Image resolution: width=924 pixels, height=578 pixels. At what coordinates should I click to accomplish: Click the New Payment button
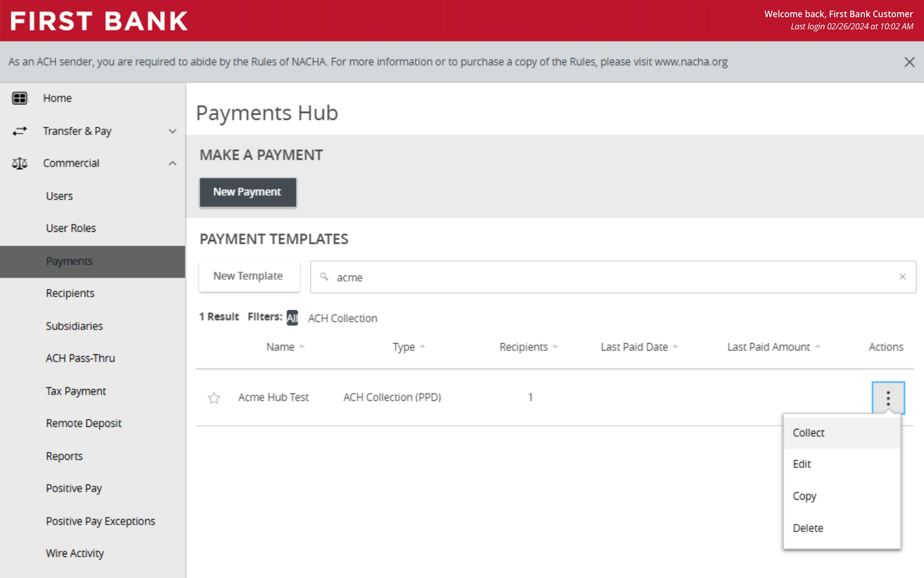click(247, 192)
